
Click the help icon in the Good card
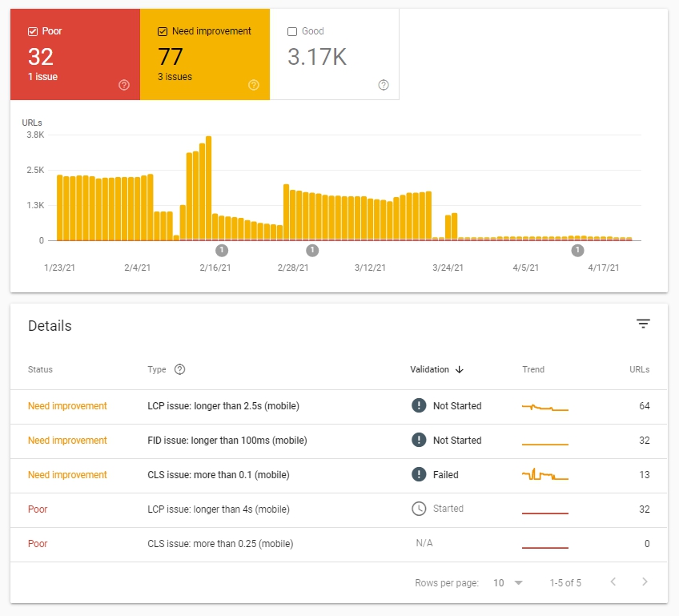click(384, 85)
